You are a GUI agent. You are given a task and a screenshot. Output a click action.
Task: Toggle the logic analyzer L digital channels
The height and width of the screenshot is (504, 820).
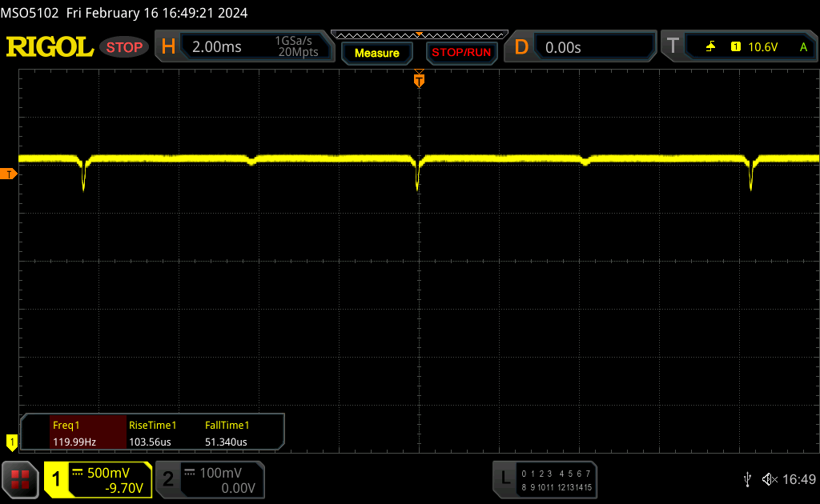click(x=545, y=479)
